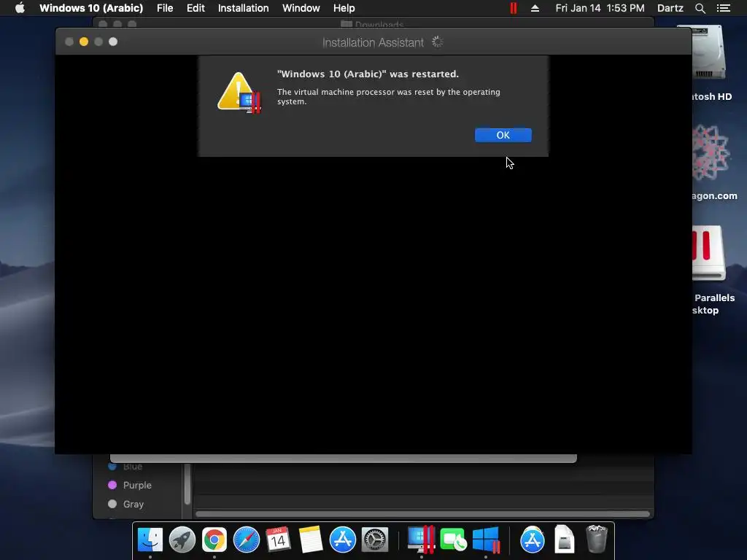
Task: Open the Edit menu
Action: (196, 8)
